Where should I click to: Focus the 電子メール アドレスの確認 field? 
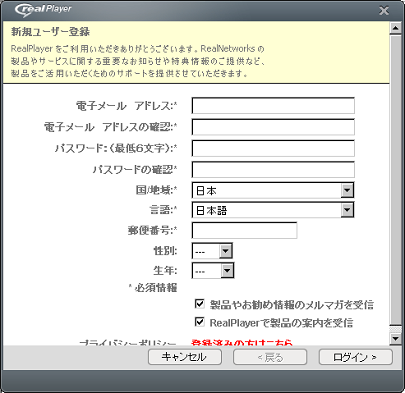pyautogui.click(x=273, y=127)
